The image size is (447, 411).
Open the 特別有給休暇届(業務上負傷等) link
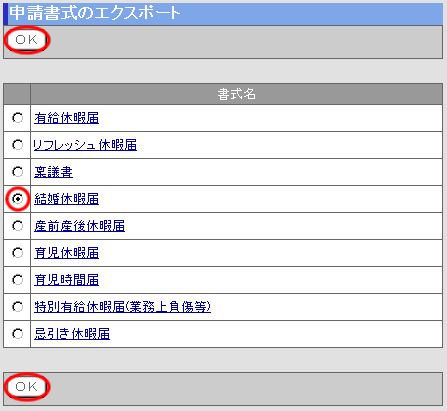click(122, 307)
